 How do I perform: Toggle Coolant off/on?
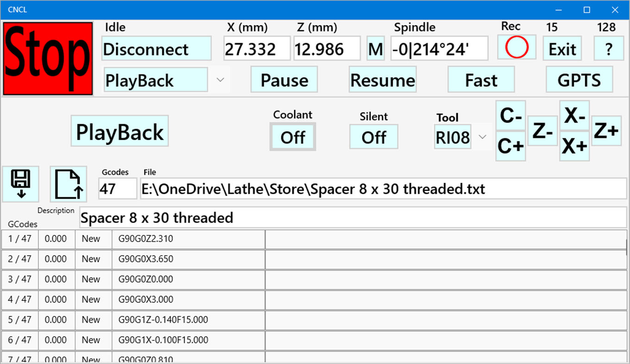point(292,137)
